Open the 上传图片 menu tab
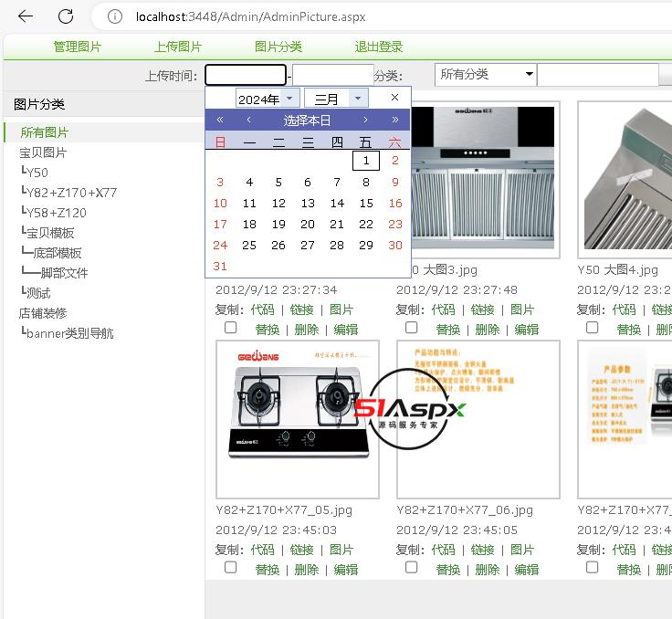Viewport: 672px width, 619px height. 178,47
